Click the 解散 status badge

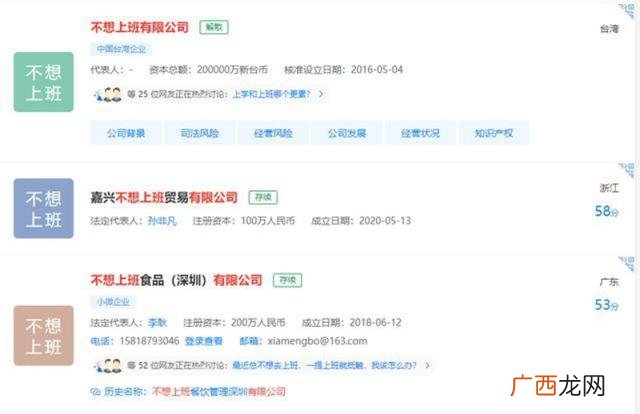214,27
